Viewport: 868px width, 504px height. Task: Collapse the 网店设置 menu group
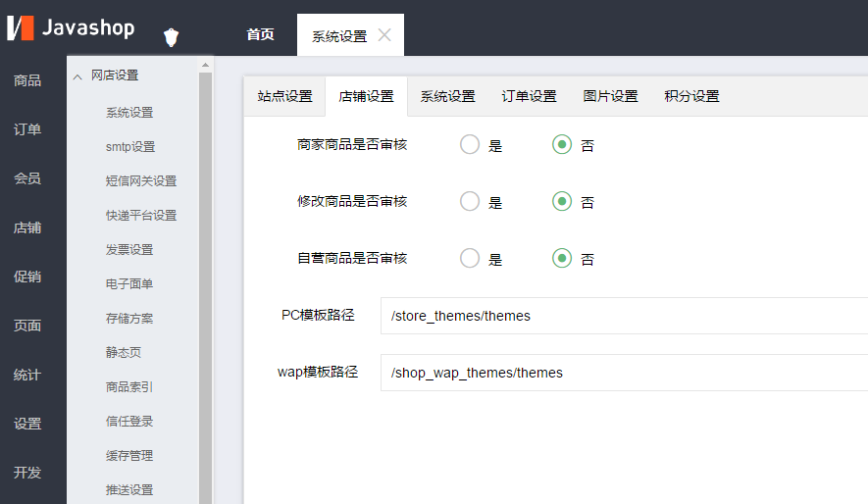tap(77, 76)
